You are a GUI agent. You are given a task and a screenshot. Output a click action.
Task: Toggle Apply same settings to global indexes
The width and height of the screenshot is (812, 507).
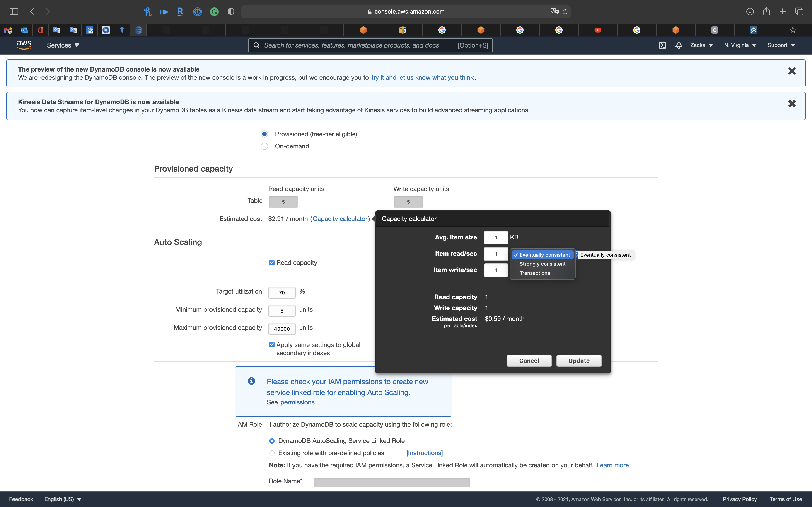tap(272, 345)
